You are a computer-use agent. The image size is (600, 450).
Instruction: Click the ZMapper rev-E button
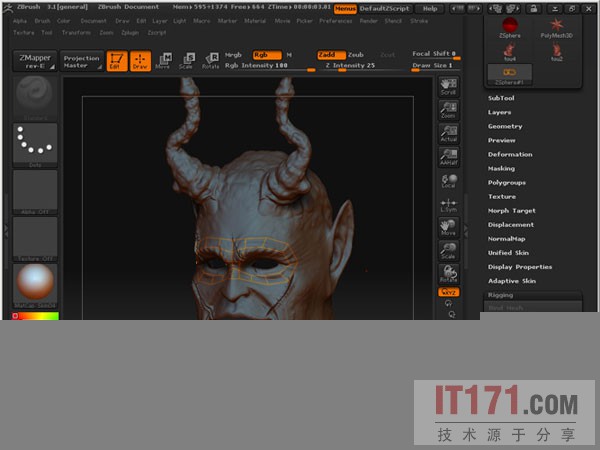(x=36, y=61)
